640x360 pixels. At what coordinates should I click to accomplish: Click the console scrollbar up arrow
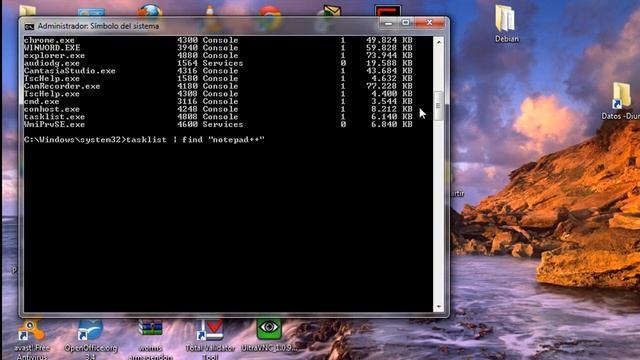coord(439,42)
